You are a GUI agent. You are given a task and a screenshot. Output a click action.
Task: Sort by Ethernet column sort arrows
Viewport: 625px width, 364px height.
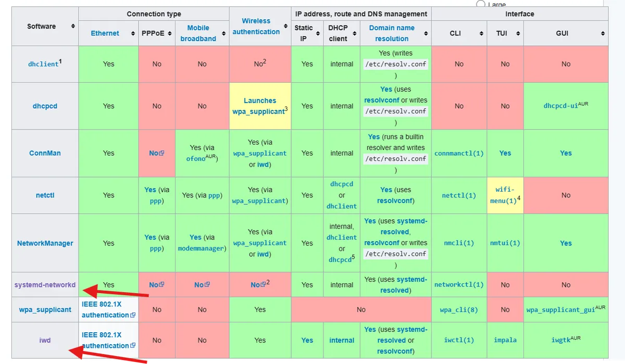pyautogui.click(x=133, y=33)
